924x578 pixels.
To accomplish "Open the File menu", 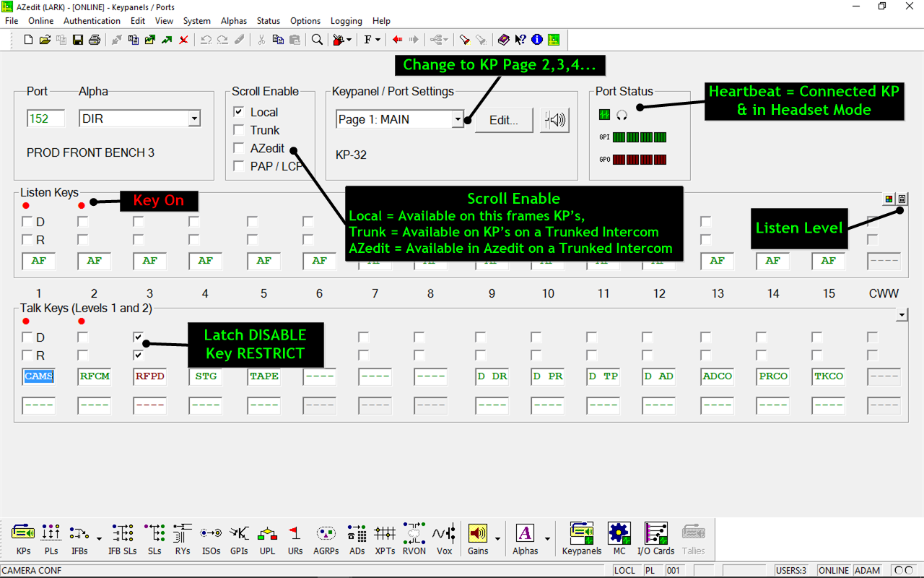I will click(x=12, y=21).
